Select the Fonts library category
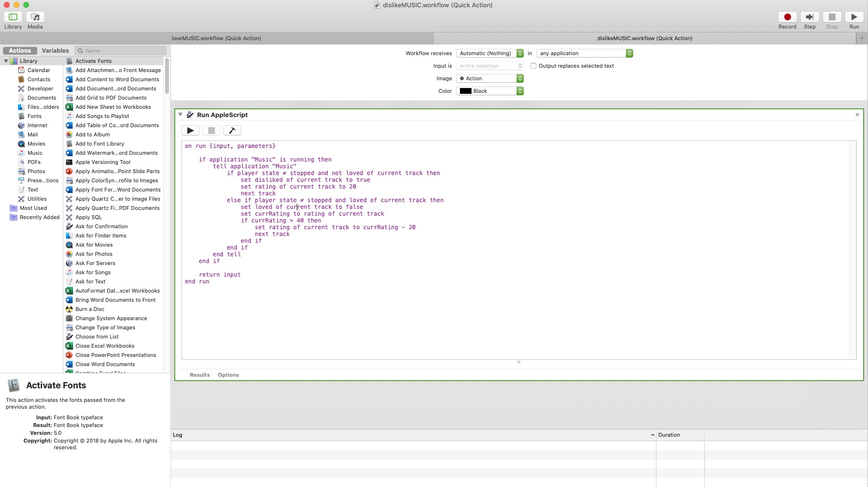The width and height of the screenshot is (868, 487). click(x=34, y=116)
